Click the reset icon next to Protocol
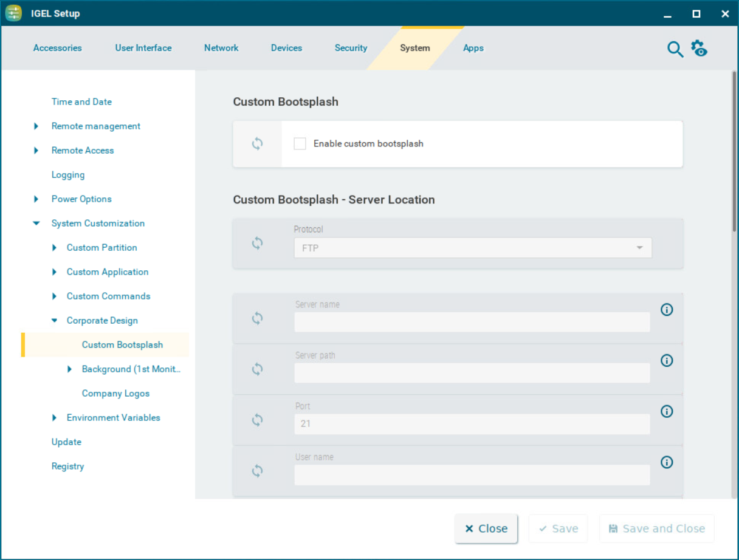Viewport: 739px width, 560px height. (x=257, y=243)
